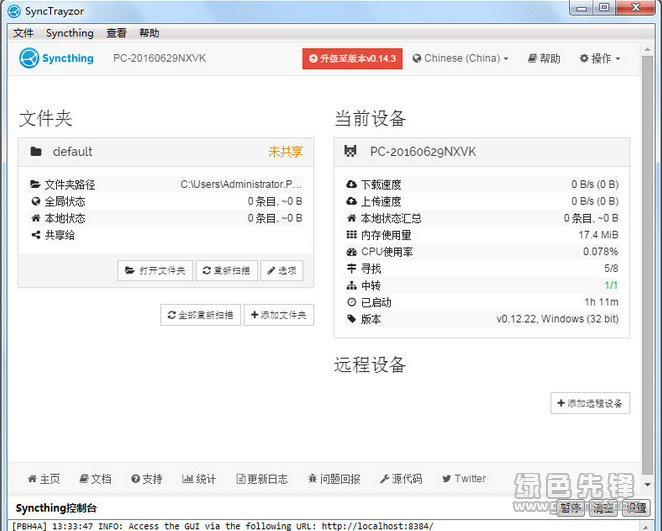The width and height of the screenshot is (662, 531).
Task: Open the 文件 menu
Action: pos(23,33)
